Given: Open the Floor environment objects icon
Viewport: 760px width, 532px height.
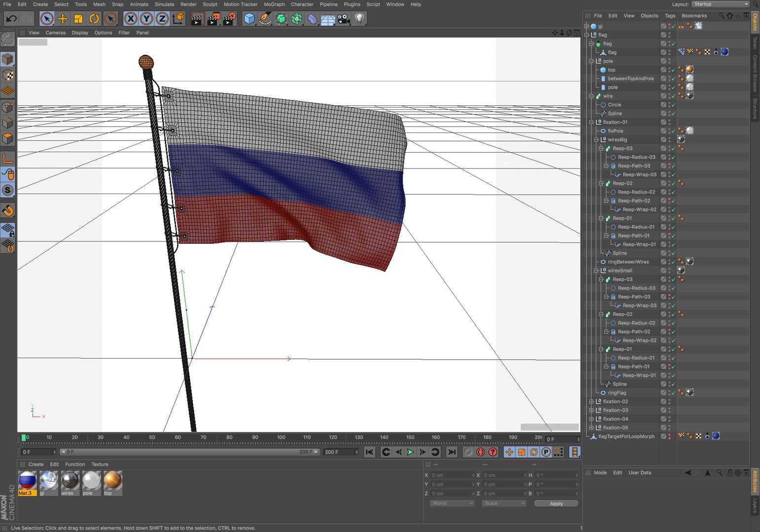Looking at the screenshot, I should (x=328, y=19).
